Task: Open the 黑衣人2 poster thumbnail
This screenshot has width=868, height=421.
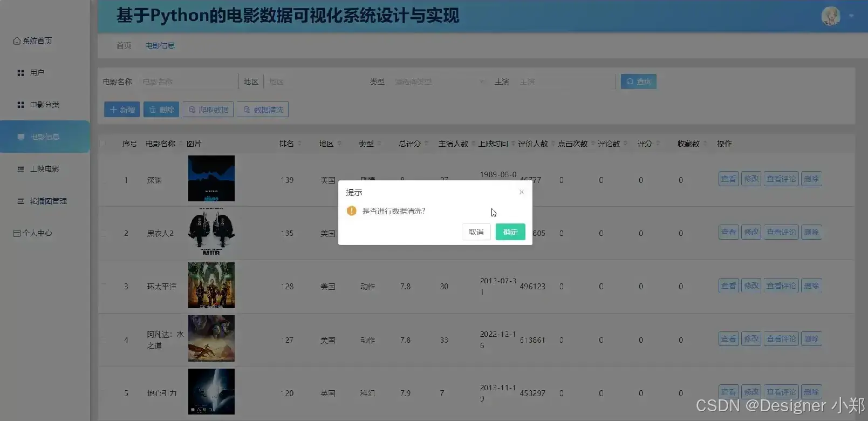Action: point(211,232)
